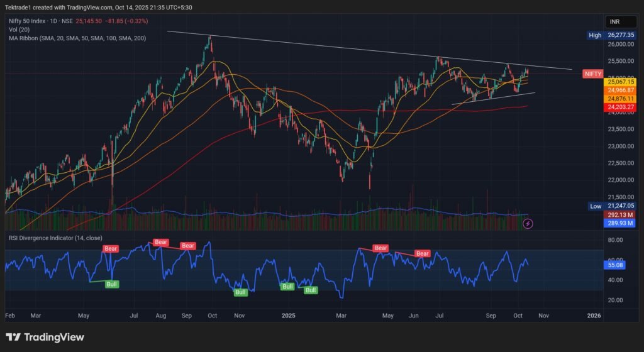
Task: Select the Vol (20) indicator legend
Action: [20, 30]
